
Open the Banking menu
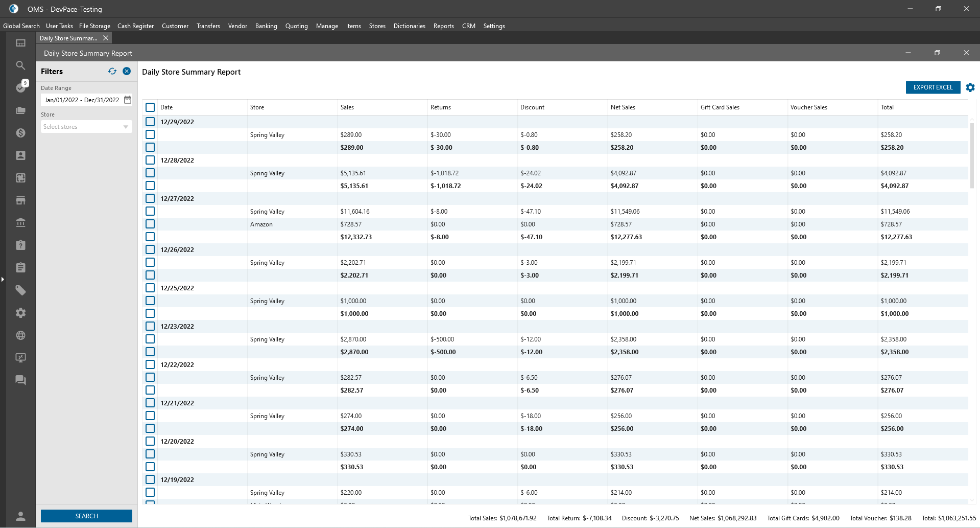click(x=266, y=26)
